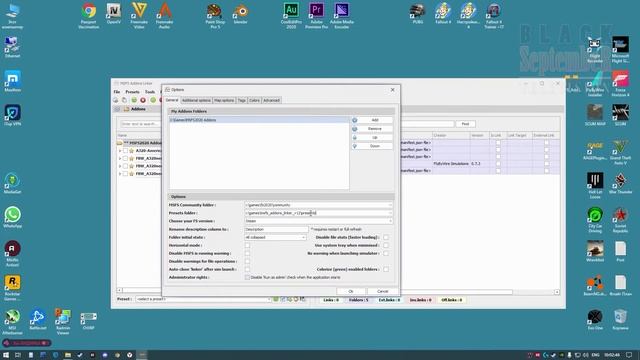This screenshot has width=640, height=360.
Task: Switch to the Map options tab
Action: click(x=224, y=100)
